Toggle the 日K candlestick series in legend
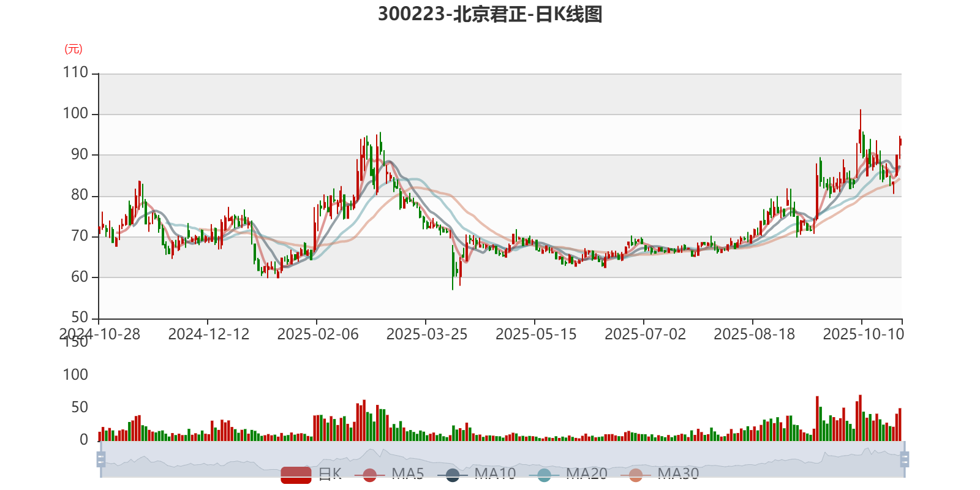This screenshot has height=490, width=980. coord(311,474)
